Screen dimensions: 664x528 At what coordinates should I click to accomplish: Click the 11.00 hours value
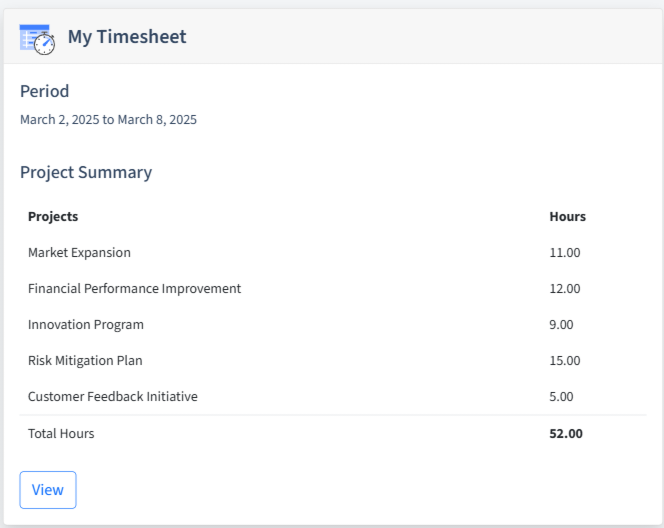(x=564, y=252)
